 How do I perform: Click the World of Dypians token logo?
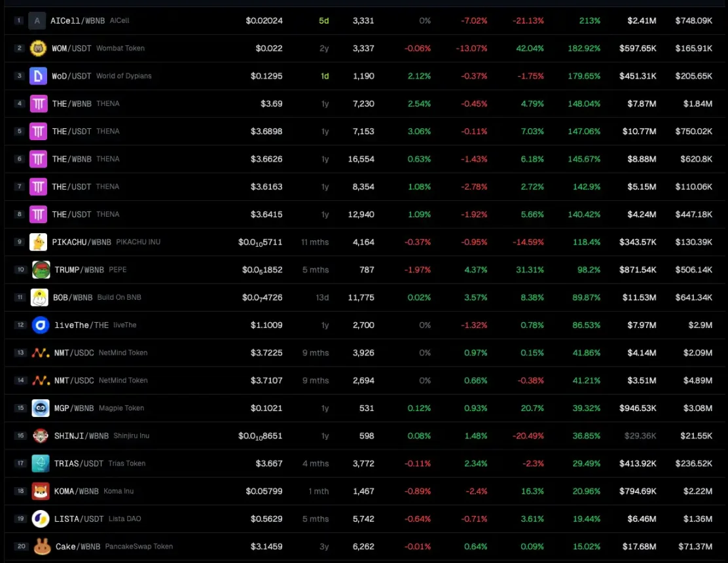click(x=38, y=75)
